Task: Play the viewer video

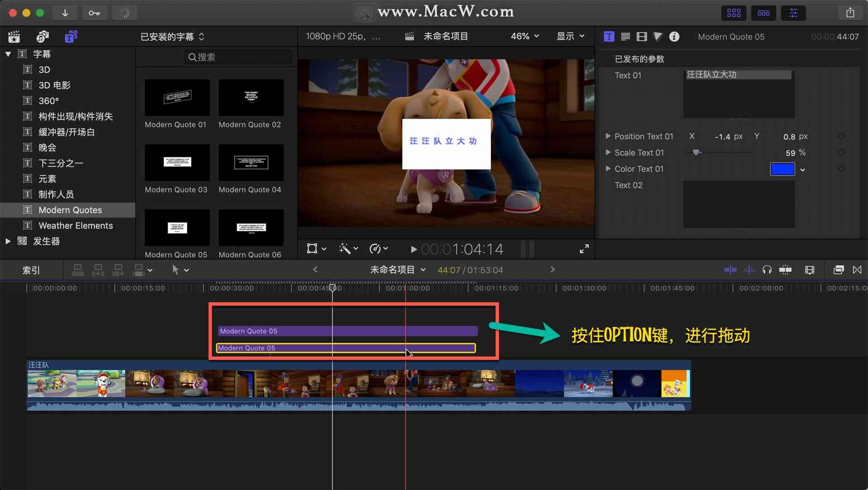Action: (x=413, y=249)
